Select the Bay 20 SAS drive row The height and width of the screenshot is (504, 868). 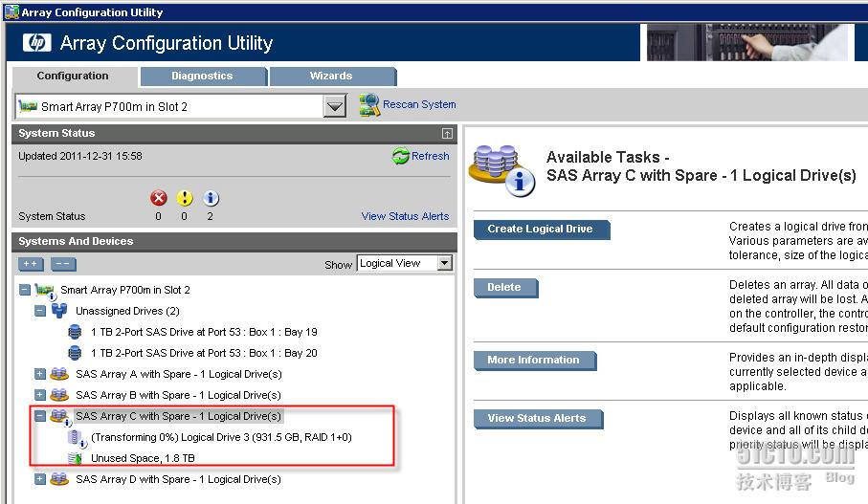[x=204, y=353]
